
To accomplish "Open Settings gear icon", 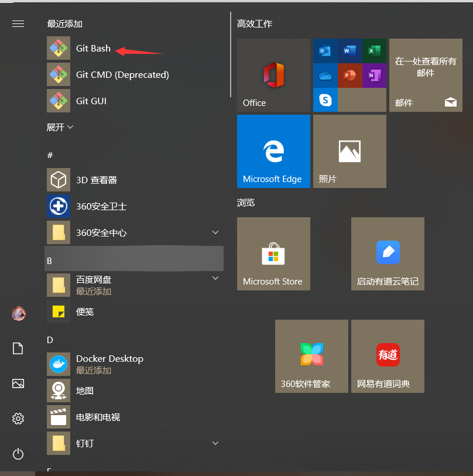I will 18,419.
